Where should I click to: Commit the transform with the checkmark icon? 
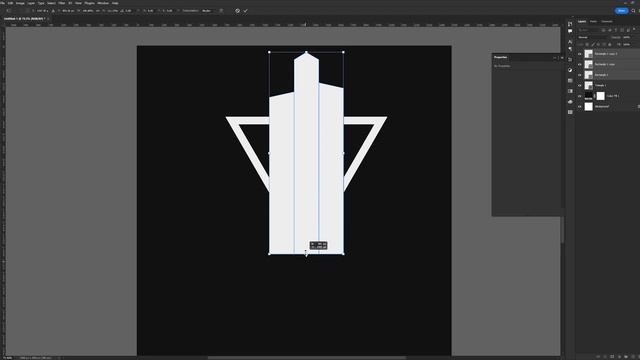click(246, 11)
